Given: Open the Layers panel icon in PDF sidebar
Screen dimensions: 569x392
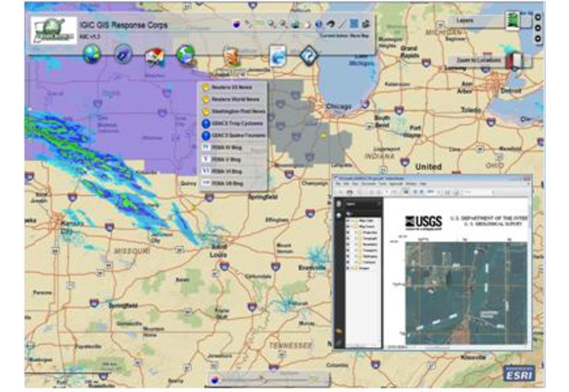Looking at the screenshot, I should point(339,215).
